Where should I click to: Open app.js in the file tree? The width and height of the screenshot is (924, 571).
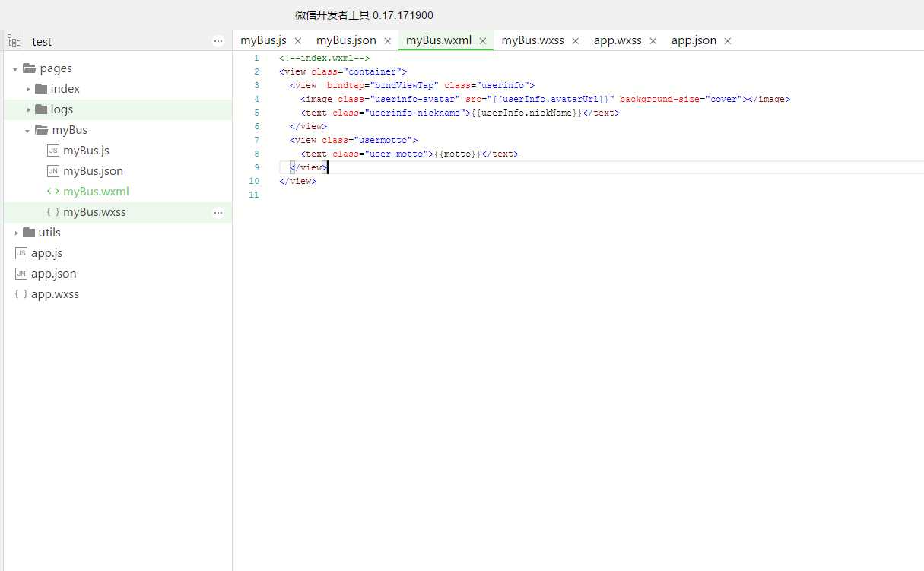pos(46,253)
